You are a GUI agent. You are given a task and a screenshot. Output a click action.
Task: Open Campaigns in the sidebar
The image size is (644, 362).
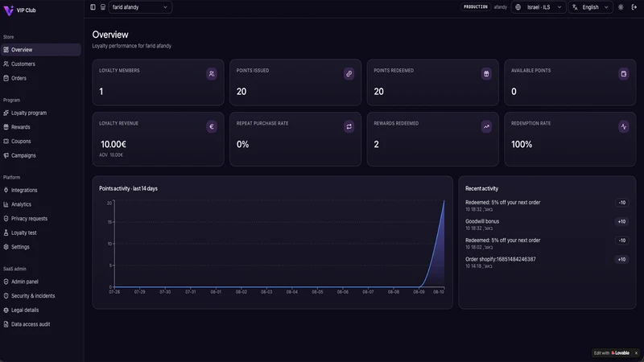pos(41,155)
